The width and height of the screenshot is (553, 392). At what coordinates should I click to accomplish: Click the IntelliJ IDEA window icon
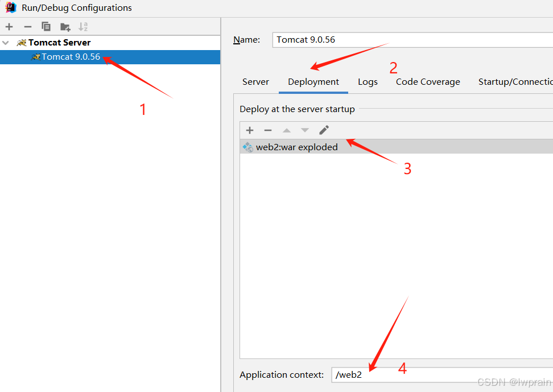[x=11, y=7]
